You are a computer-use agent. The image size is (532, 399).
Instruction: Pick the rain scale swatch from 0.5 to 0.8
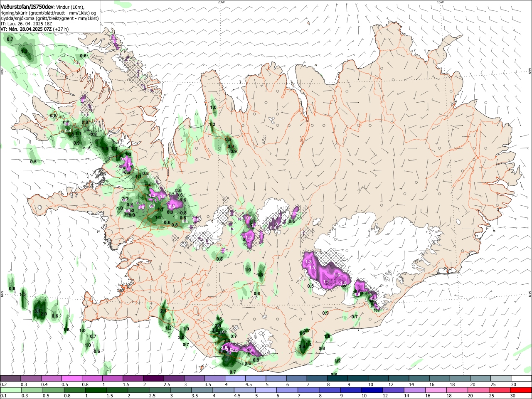coord(54,390)
